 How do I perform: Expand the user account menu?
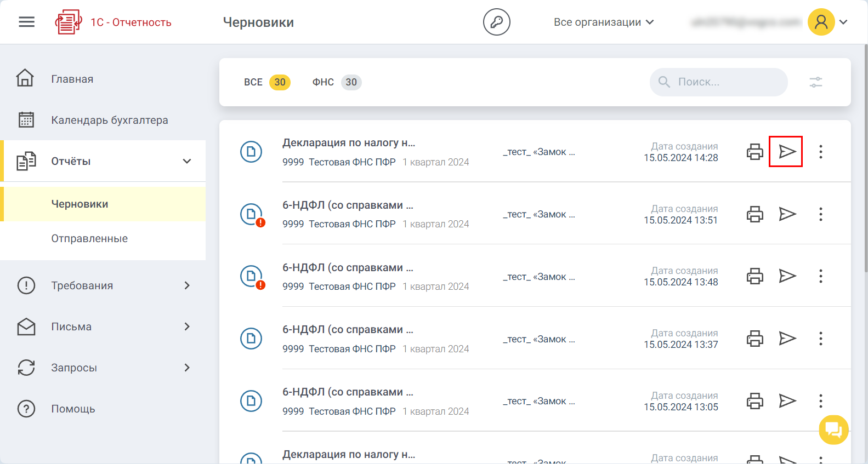click(x=843, y=22)
